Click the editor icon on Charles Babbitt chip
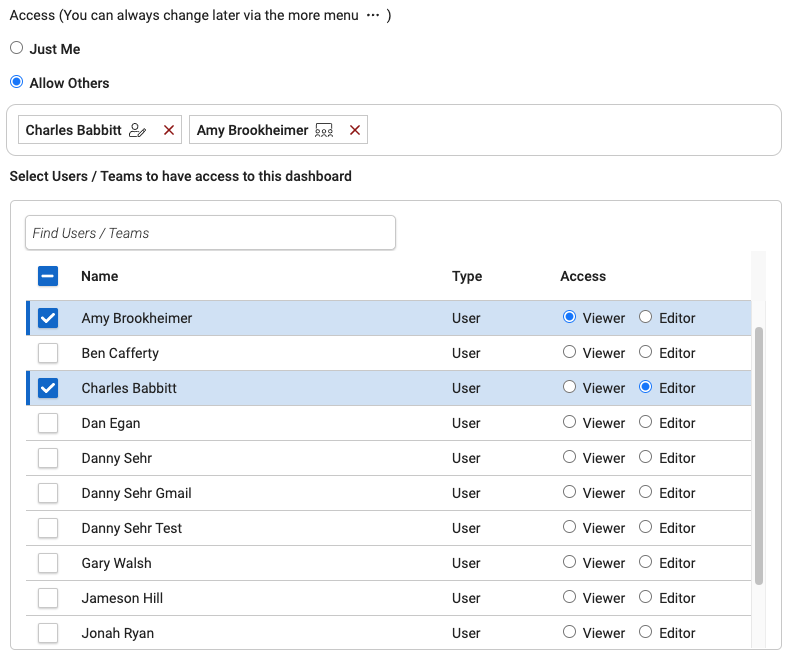Image resolution: width=791 pixels, height=658 pixels. click(137, 130)
